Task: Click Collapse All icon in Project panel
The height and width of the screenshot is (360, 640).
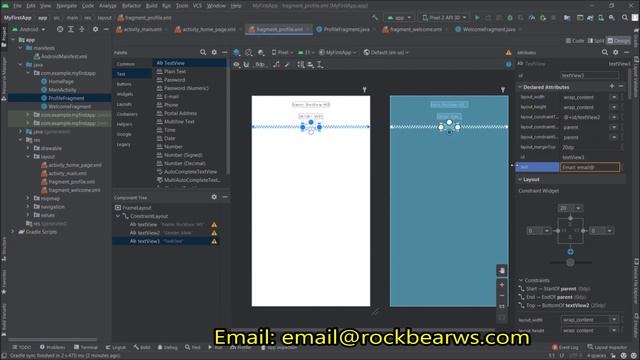Action: tap(82, 29)
